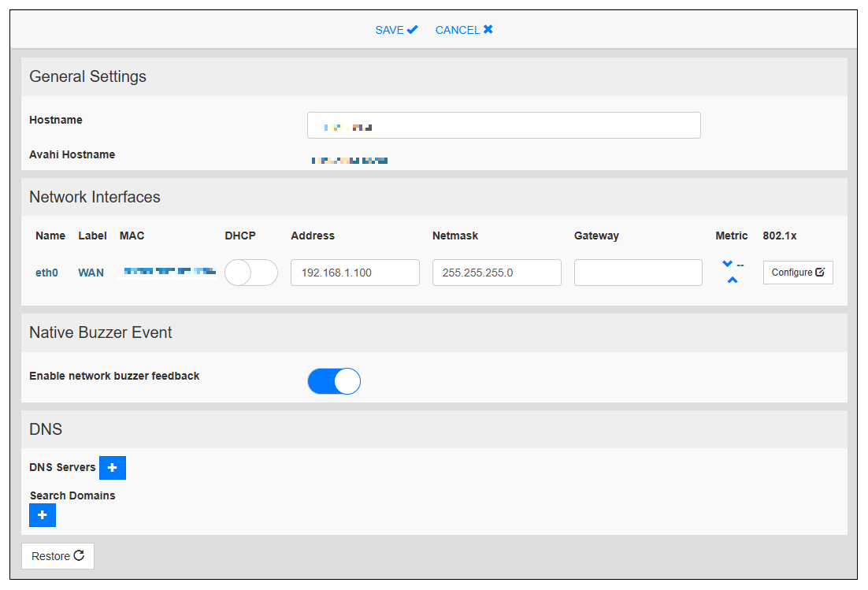Click the CANCEL X button
The width and height of the screenshot is (868, 590).
[464, 30]
